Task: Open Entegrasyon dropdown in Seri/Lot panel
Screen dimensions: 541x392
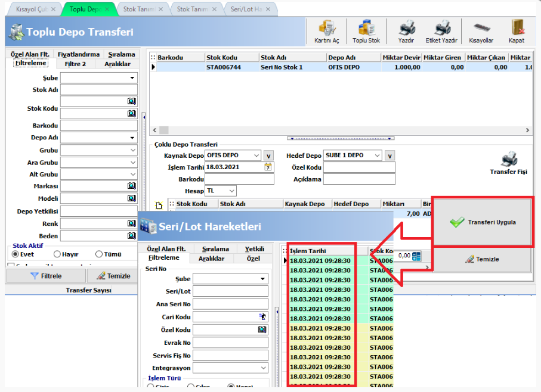Action: (263, 368)
